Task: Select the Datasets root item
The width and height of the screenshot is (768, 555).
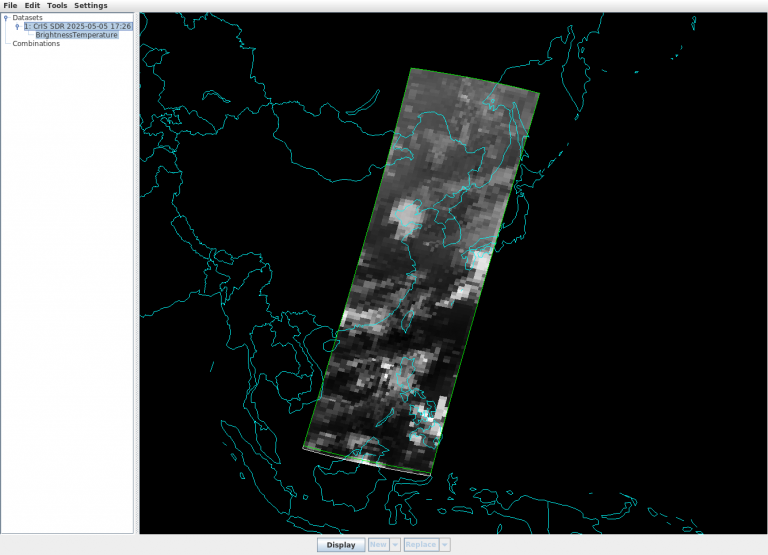Action: click(27, 18)
